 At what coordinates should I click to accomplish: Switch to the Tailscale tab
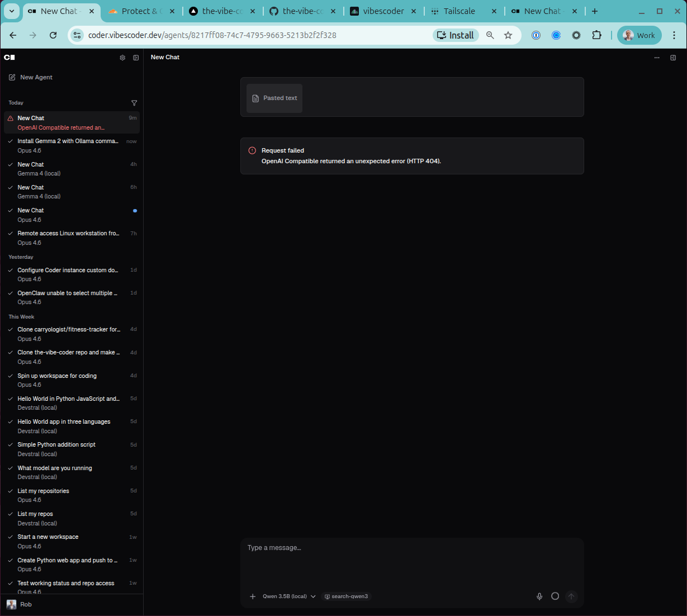[463, 11]
